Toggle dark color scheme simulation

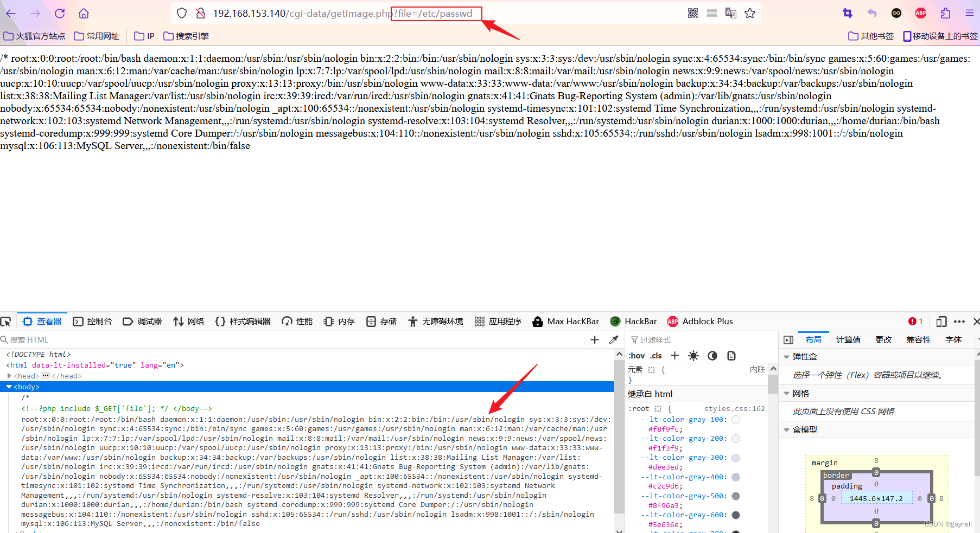click(712, 356)
